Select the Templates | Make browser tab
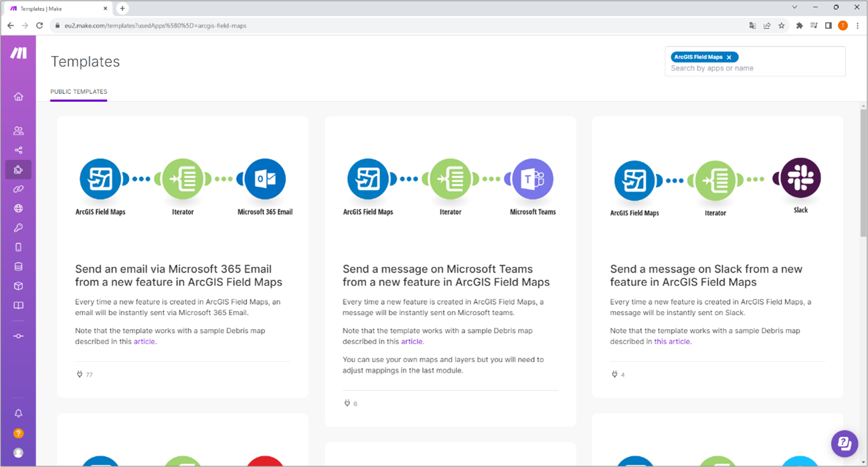Viewport: 868px width, 467px height. click(x=59, y=8)
